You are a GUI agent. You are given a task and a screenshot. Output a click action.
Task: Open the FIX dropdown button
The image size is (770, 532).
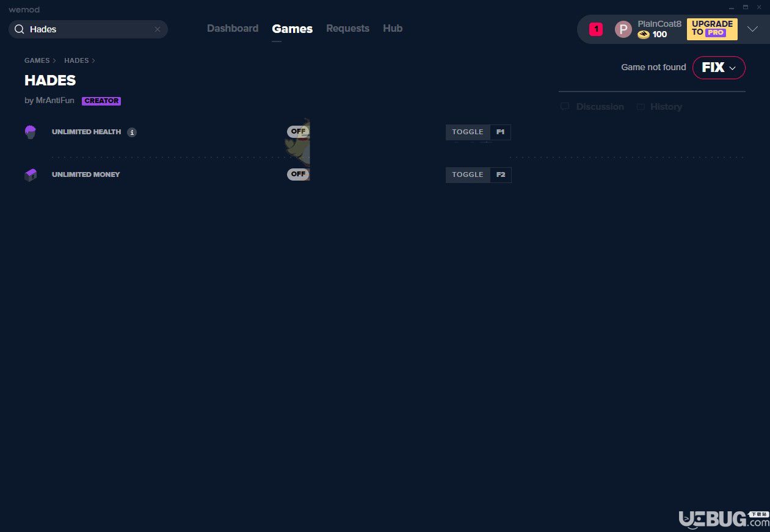point(719,67)
